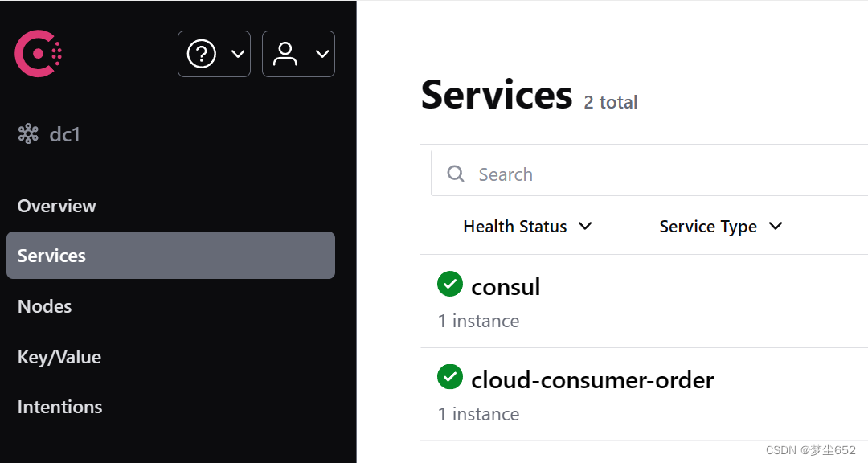Image resolution: width=868 pixels, height=463 pixels.
Task: Expand the Service Type filter
Action: pos(720,226)
